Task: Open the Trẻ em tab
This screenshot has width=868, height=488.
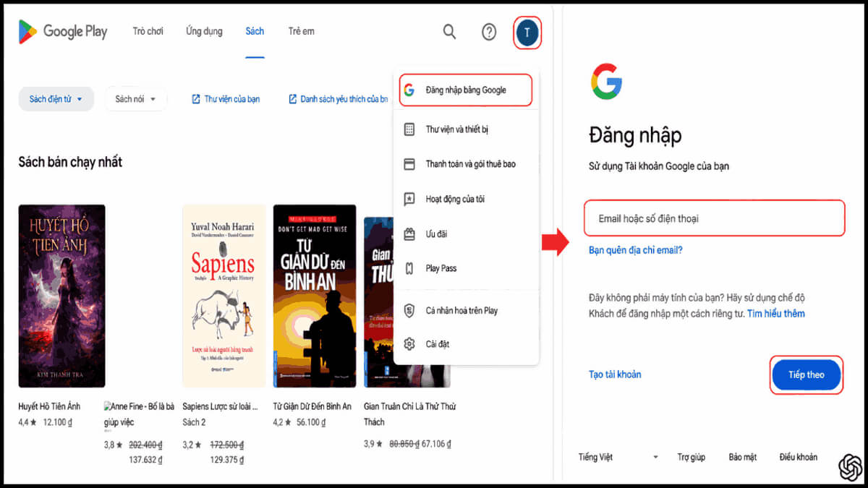Action: (301, 32)
